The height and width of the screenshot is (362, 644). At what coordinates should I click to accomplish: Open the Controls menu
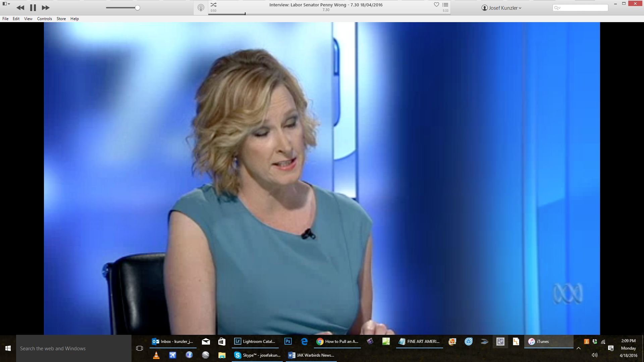coord(44,19)
